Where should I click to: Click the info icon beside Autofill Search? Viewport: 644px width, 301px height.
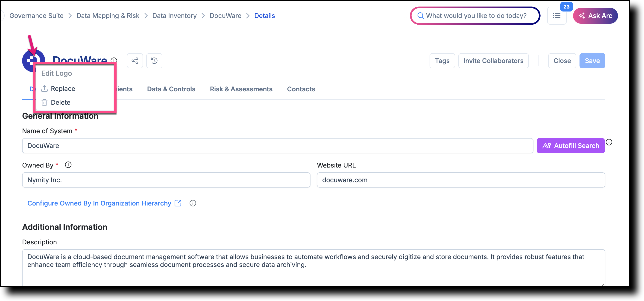pyautogui.click(x=609, y=142)
